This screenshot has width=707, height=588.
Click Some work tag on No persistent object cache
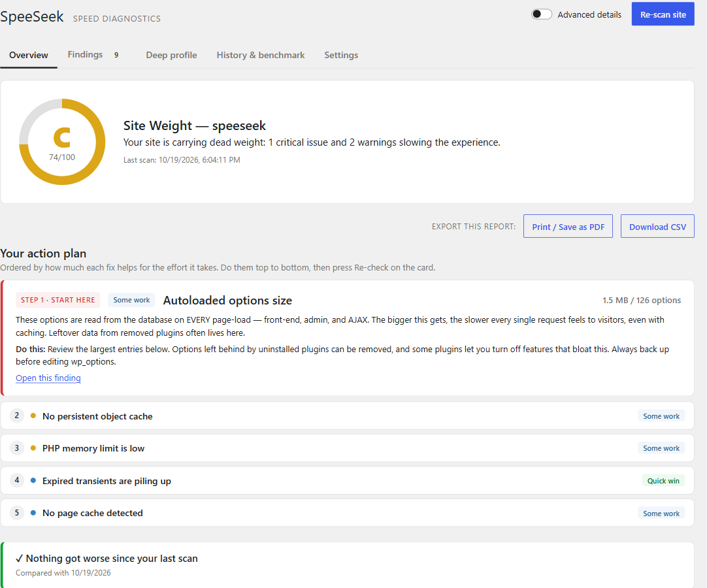pos(661,416)
